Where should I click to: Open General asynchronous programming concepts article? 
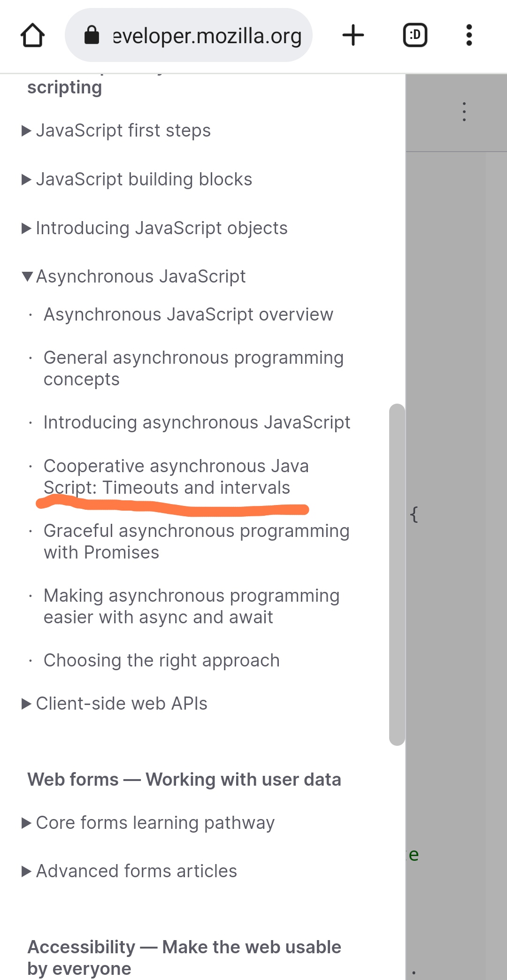click(193, 368)
